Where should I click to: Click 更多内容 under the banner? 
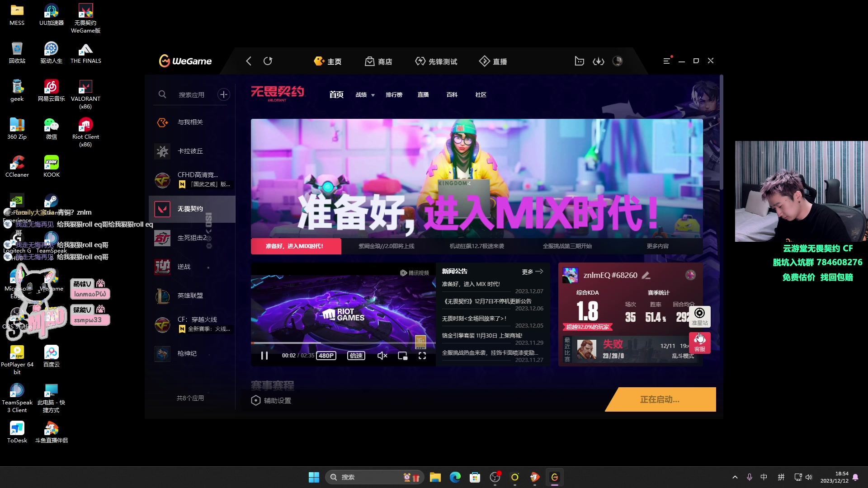(658, 246)
